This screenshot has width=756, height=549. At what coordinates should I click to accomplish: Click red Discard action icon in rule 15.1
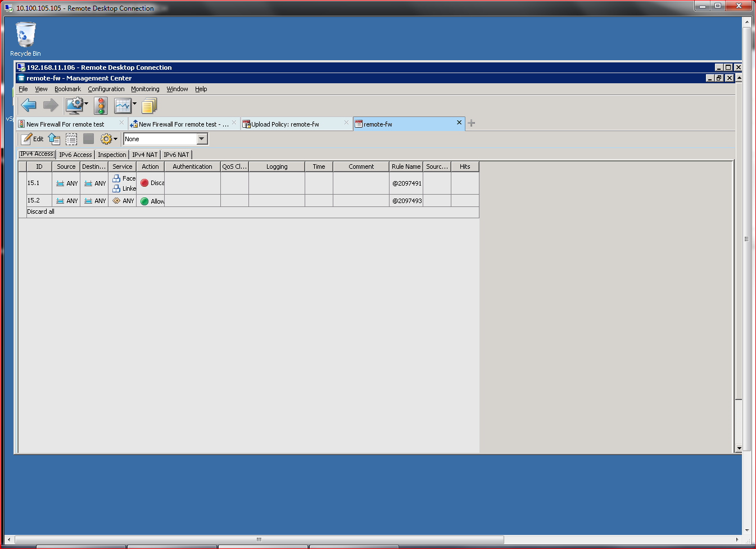tap(144, 183)
